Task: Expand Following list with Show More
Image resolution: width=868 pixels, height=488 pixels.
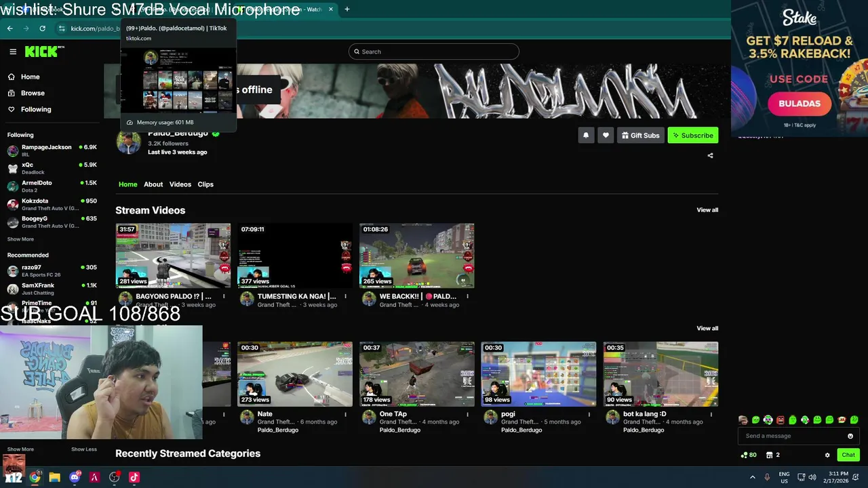Action: click(20, 239)
